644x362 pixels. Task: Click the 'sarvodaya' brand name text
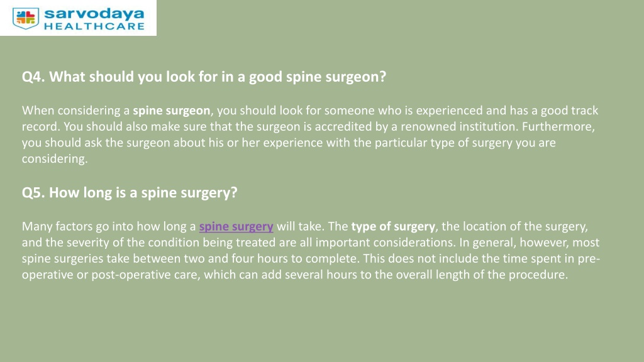pyautogui.click(x=94, y=13)
